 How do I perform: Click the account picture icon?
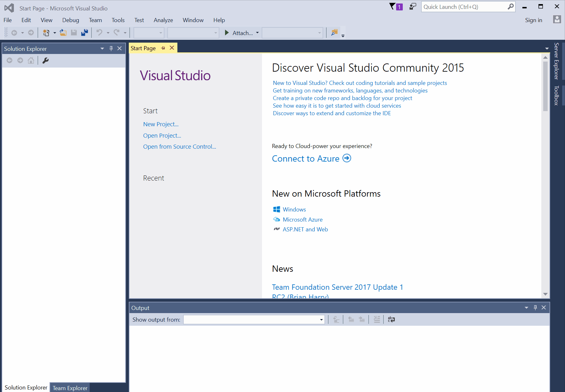[557, 20]
